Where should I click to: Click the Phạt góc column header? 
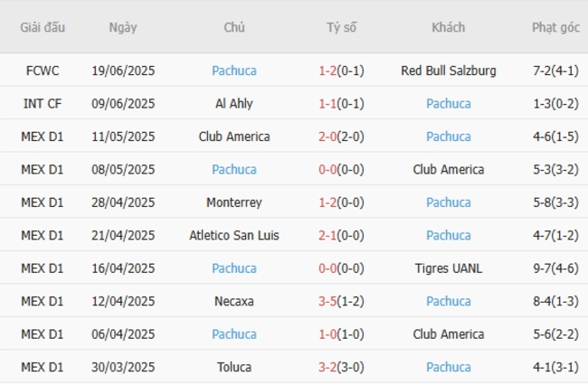click(555, 28)
